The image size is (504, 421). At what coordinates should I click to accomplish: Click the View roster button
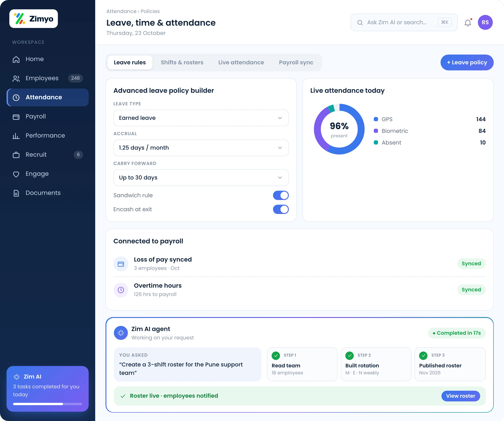[461, 396]
